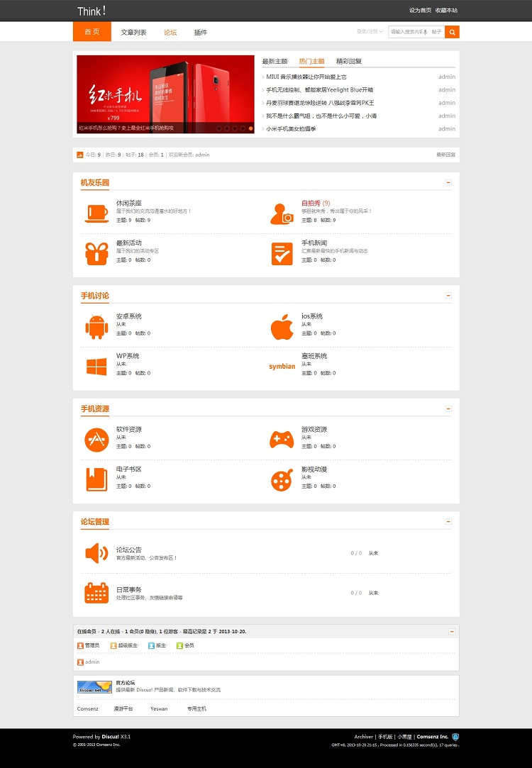Open the 日常事务 calendar icon
This screenshot has width=532, height=768.
pyautogui.click(x=96, y=593)
